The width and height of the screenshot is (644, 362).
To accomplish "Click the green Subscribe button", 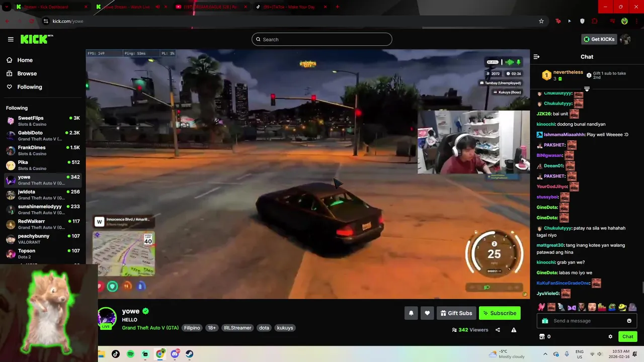I will tap(500, 313).
